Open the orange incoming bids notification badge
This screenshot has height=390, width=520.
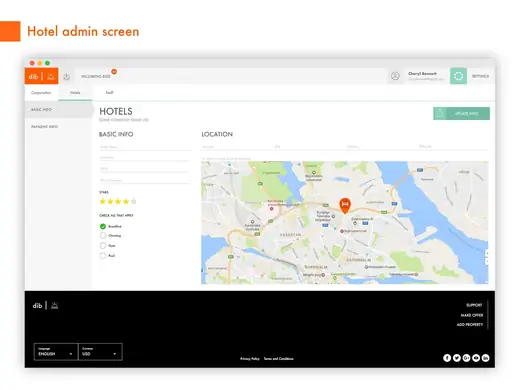pyautogui.click(x=114, y=71)
